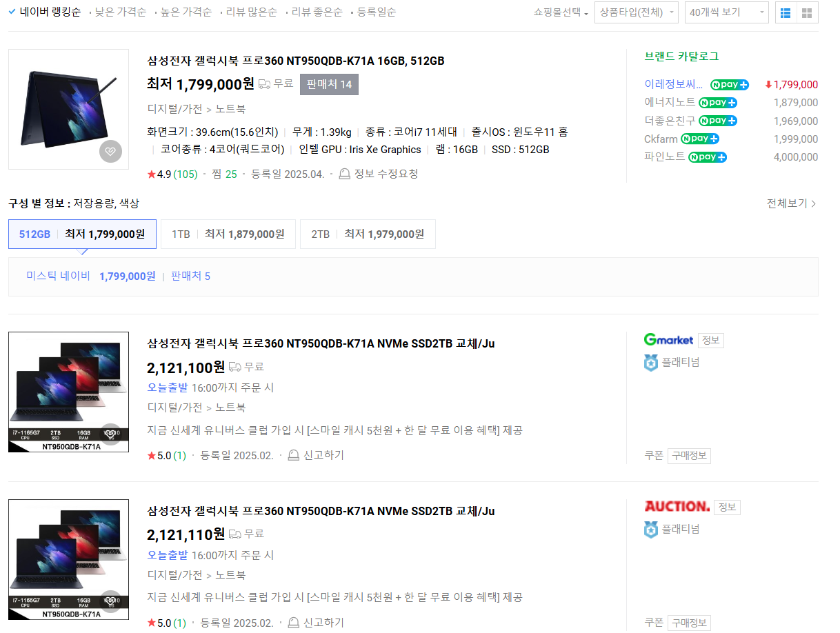
Task: Click bell icon beside 신고하기 on Auction listing
Action: pyautogui.click(x=294, y=623)
